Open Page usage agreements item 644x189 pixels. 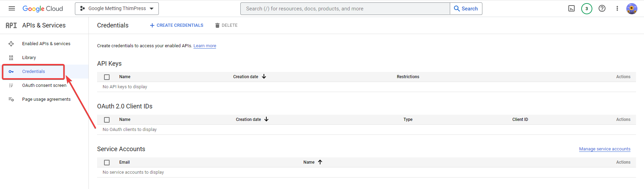pos(46,99)
